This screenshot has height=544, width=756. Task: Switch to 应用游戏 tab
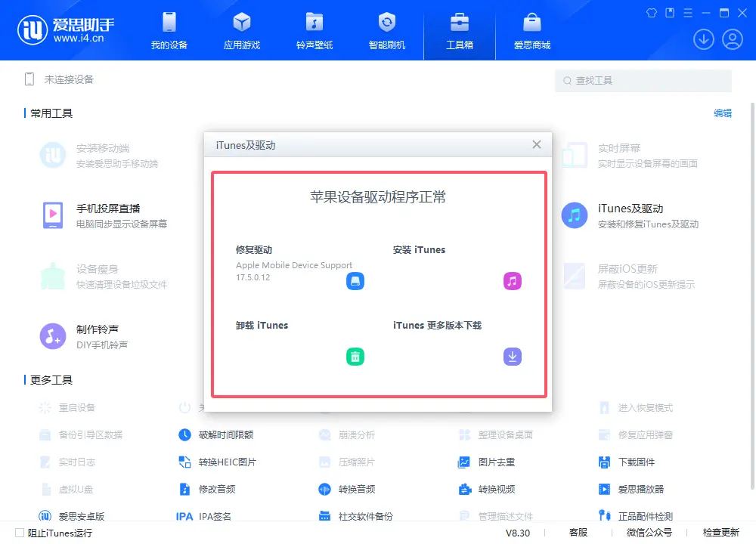click(x=242, y=31)
